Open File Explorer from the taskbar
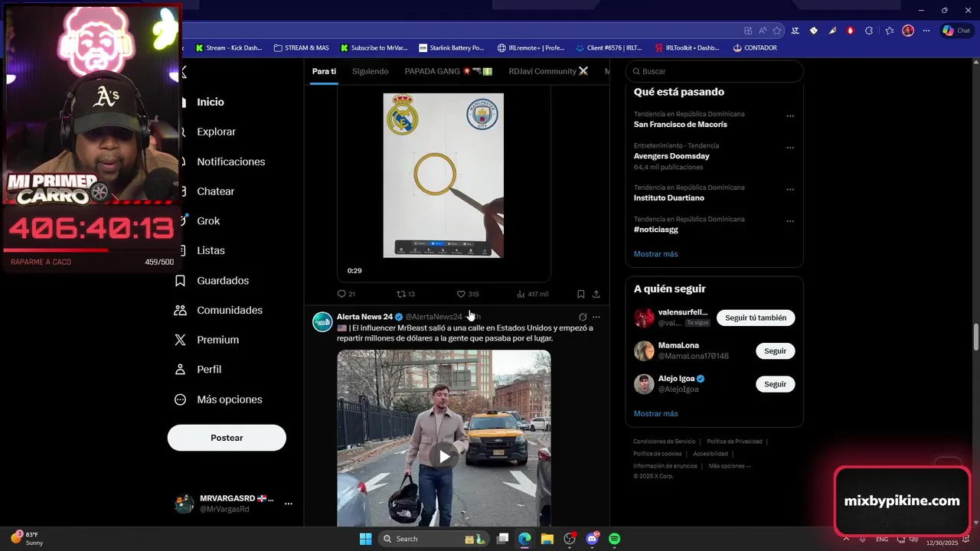This screenshot has height=551, width=980. tap(547, 539)
